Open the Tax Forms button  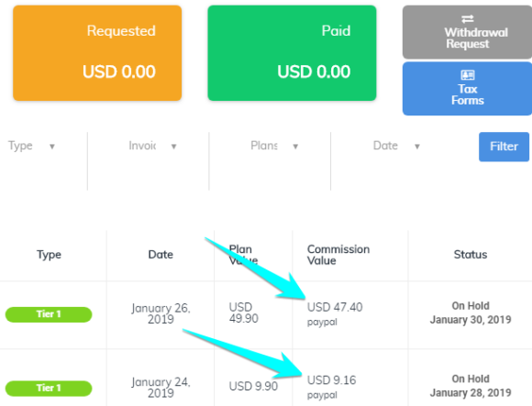[467, 89]
